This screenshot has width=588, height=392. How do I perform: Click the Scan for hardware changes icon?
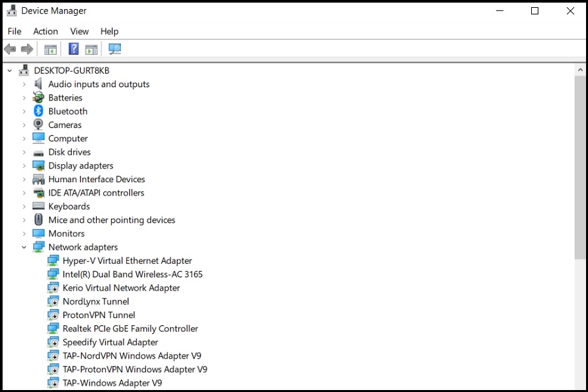[x=114, y=48]
